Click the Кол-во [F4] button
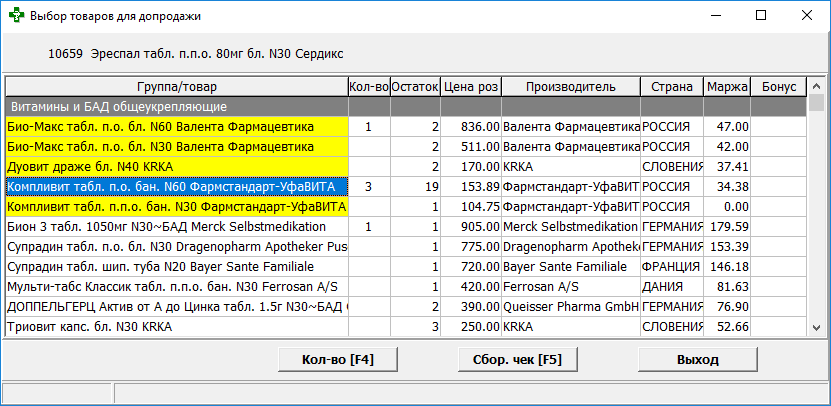This screenshot has height=406, width=831. [x=338, y=360]
